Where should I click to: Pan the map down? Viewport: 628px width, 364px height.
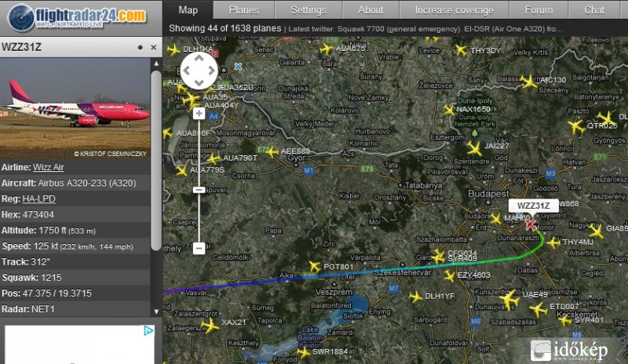click(x=199, y=83)
